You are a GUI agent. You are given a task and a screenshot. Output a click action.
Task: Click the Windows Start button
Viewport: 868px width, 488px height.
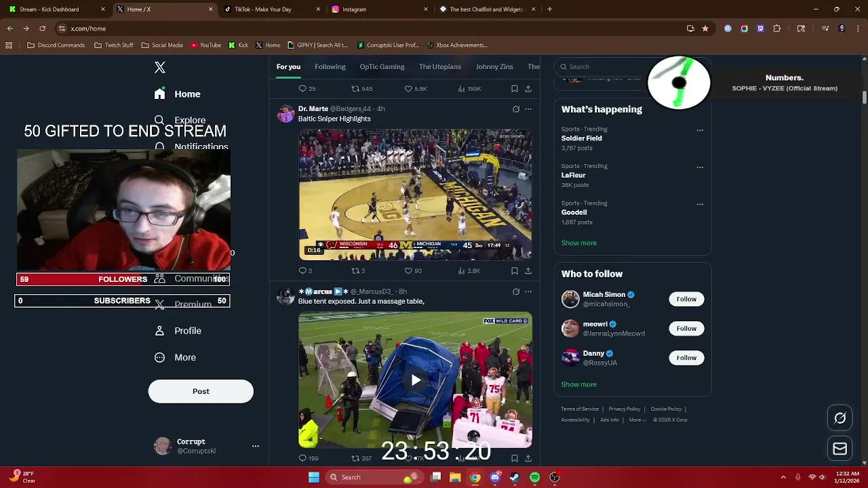tap(314, 477)
